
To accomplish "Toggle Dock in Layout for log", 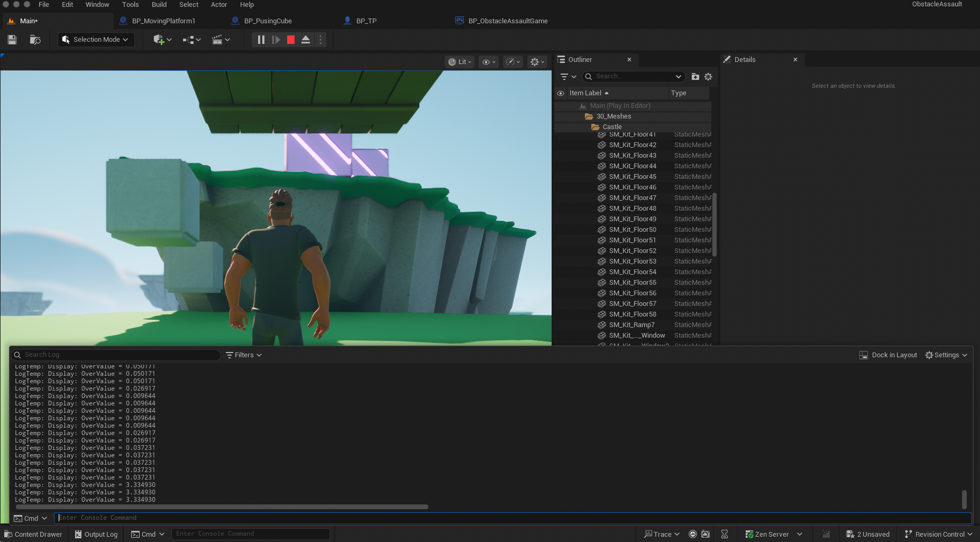I will (x=889, y=355).
